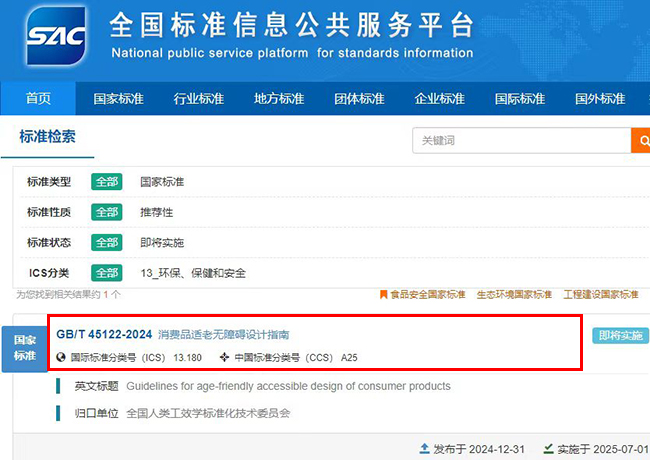The image size is (650, 460).
Task: Click the checkmark icon beside 实施于
Action: pyautogui.click(x=548, y=448)
